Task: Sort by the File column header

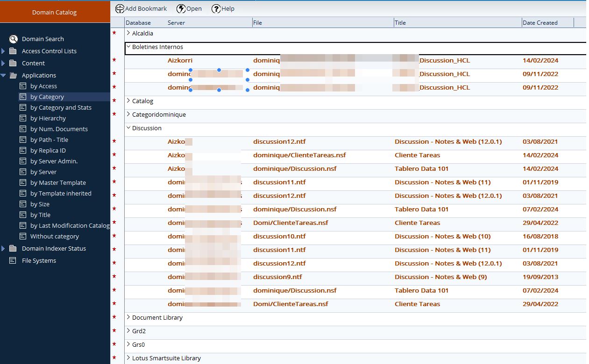Action: [x=257, y=22]
